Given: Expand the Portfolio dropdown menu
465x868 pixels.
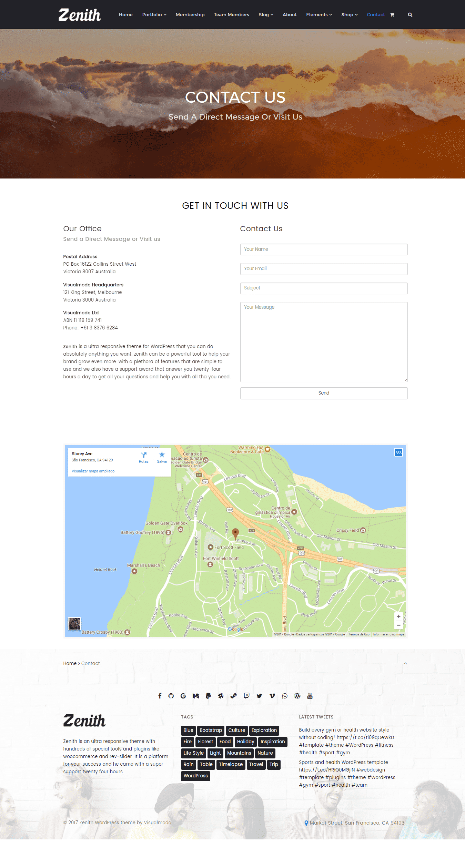Looking at the screenshot, I should point(154,15).
